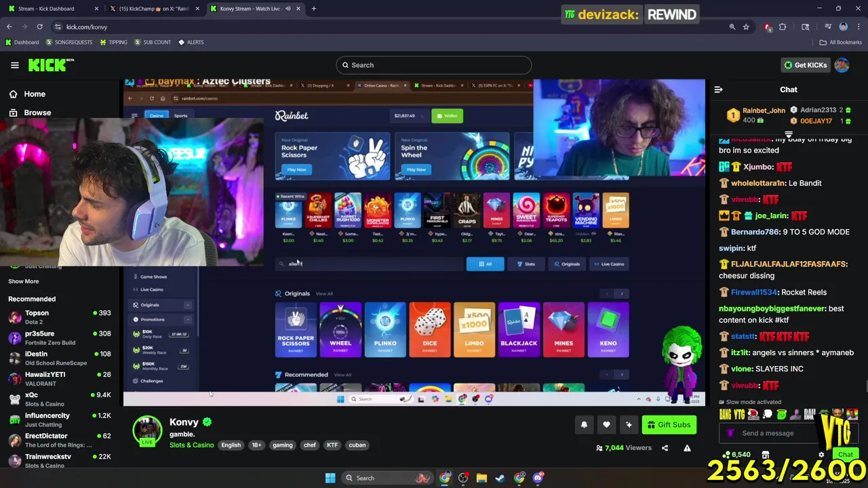Screen dimensions: 868x488
Task: Click the green Gift Subs button
Action: pos(669,425)
